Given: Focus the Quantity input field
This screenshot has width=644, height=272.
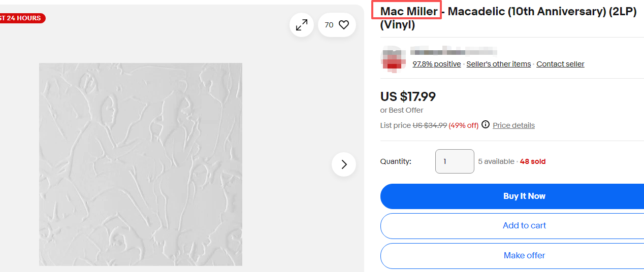Looking at the screenshot, I should pos(455,161).
